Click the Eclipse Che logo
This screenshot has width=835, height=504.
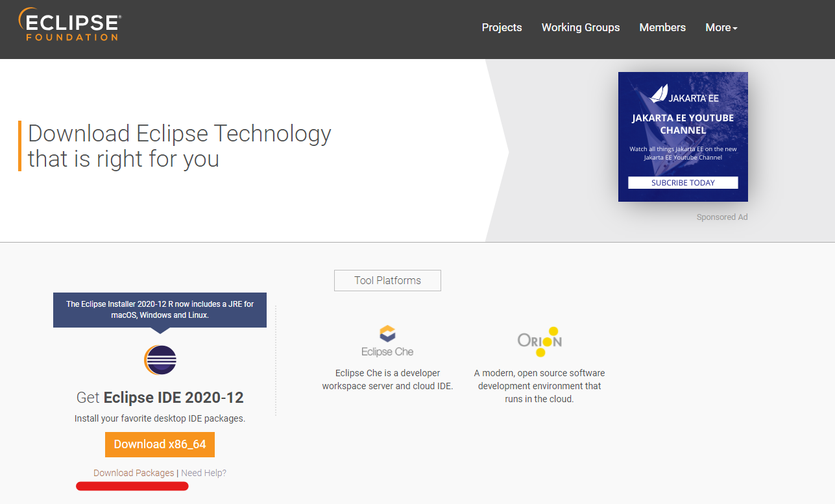pyautogui.click(x=387, y=341)
